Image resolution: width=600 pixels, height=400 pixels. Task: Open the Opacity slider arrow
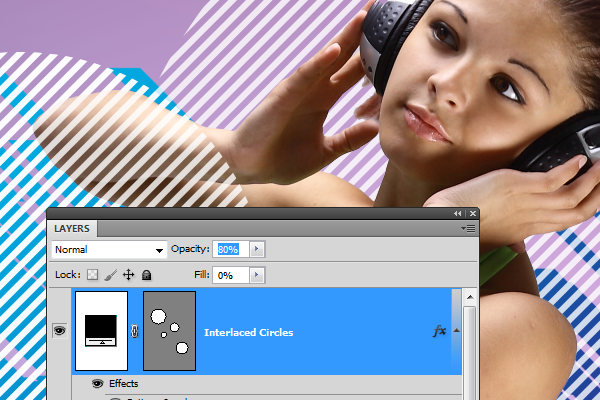coord(257,249)
